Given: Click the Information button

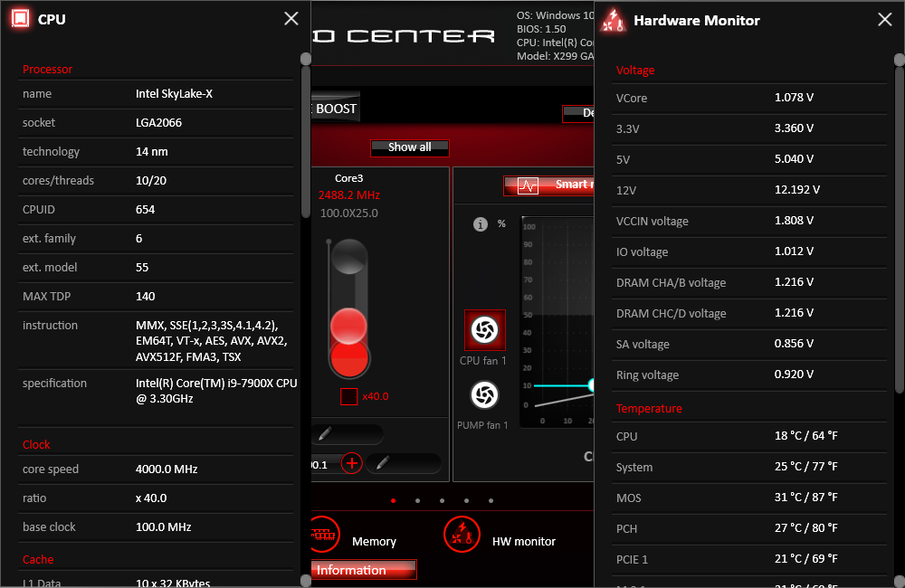Looking at the screenshot, I should tap(364, 570).
